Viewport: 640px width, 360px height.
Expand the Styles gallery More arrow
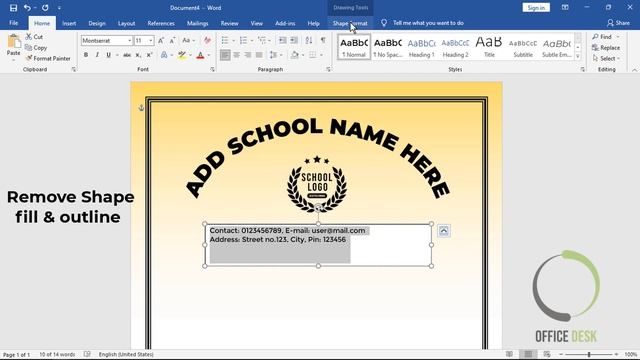coord(578,57)
